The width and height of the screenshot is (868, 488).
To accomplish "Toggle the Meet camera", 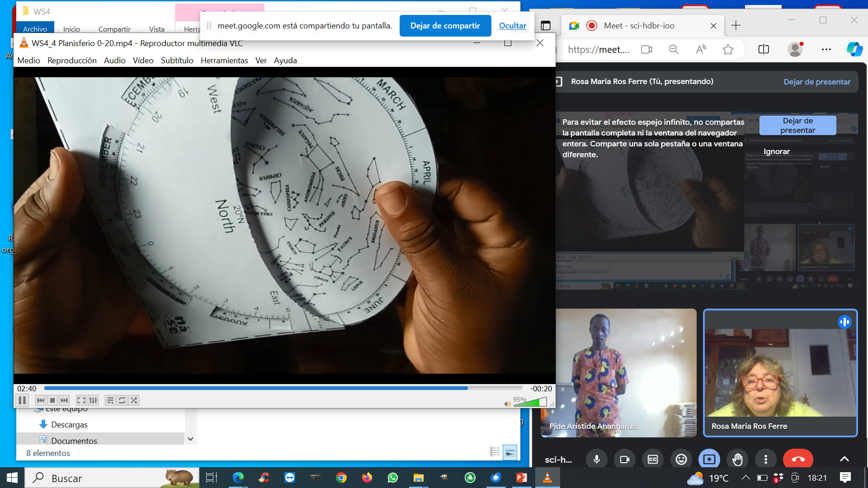I will tap(625, 460).
